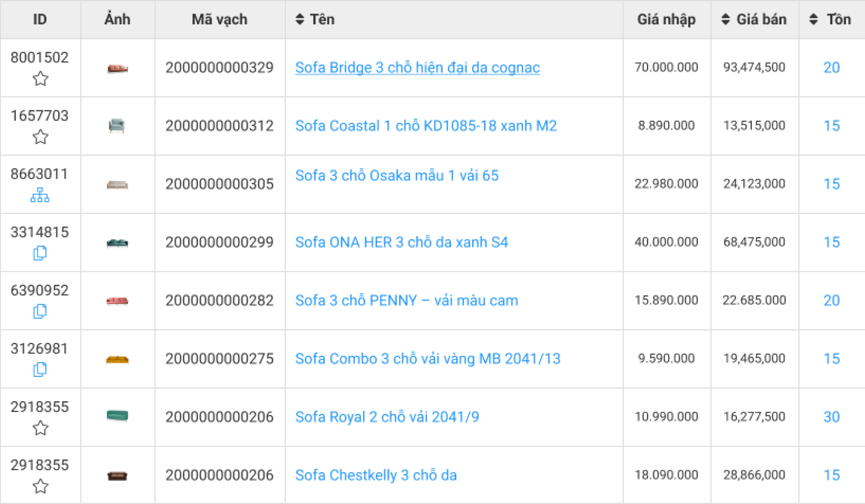Open the green Sofa Royal thumbnail
Viewport: 865px width, 504px height.
(x=117, y=415)
